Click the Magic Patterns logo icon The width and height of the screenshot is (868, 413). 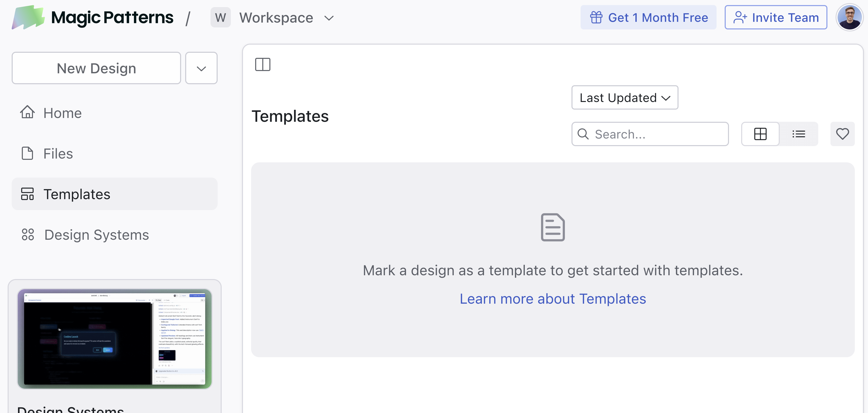click(x=28, y=17)
